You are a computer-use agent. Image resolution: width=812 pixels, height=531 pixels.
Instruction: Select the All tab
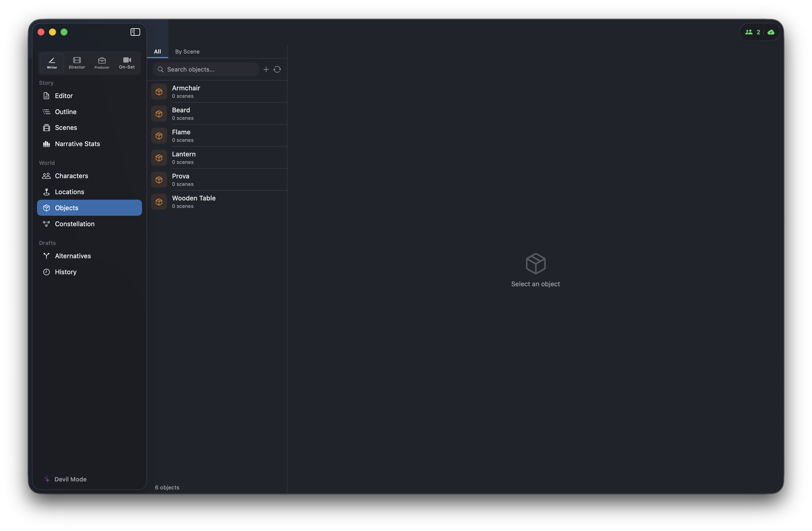(x=157, y=52)
